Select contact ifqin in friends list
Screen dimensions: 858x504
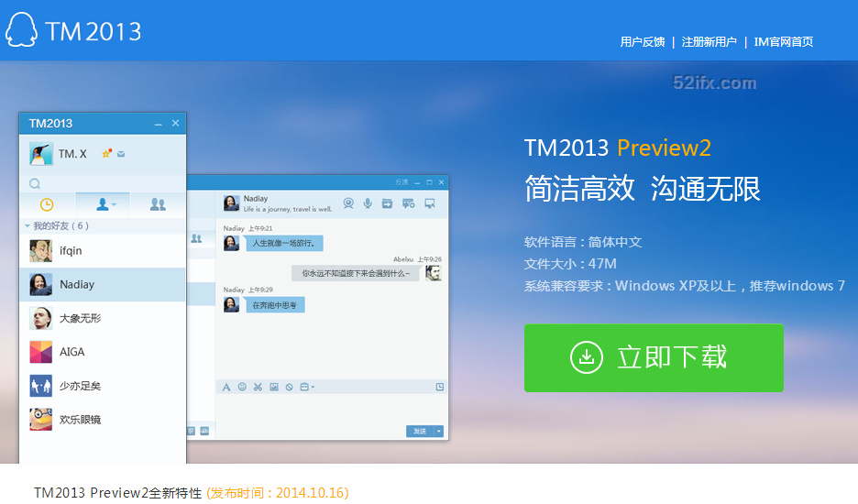pos(103,251)
